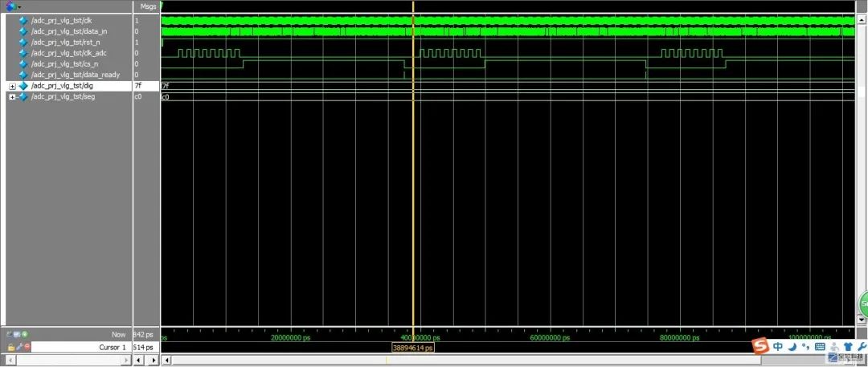The height and width of the screenshot is (367, 868).
Task: Expand the /adc_prj_vlg_tst/seg bus
Action: [12, 97]
